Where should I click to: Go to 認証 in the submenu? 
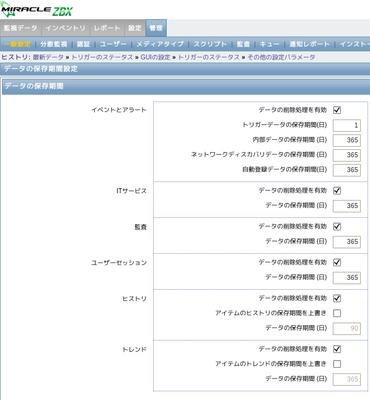coord(83,44)
